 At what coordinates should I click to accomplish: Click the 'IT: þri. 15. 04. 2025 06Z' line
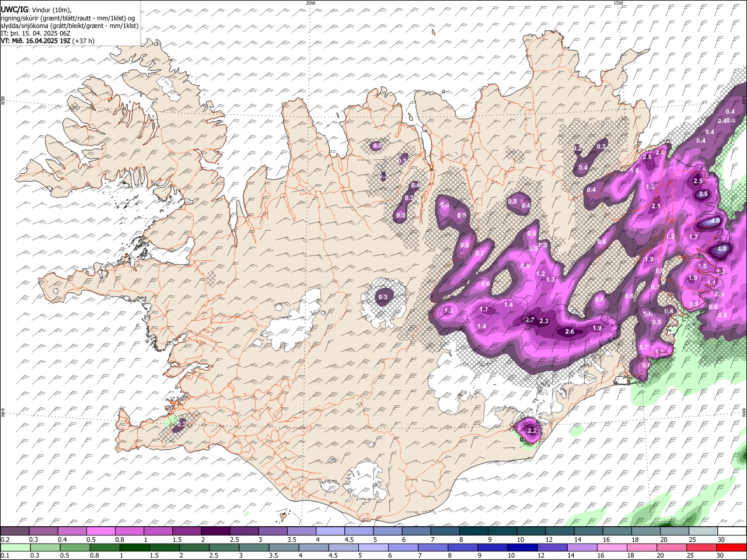(36, 33)
